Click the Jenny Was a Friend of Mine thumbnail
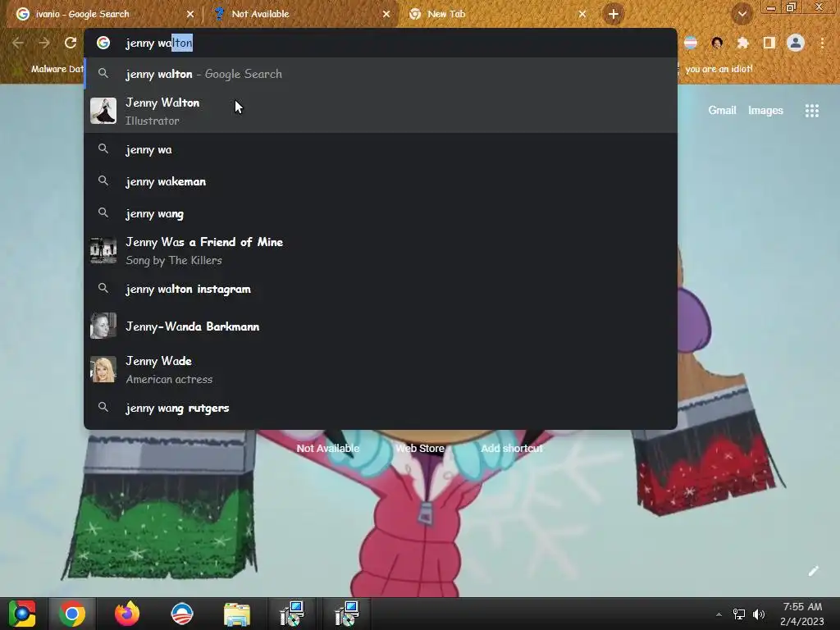 103,251
